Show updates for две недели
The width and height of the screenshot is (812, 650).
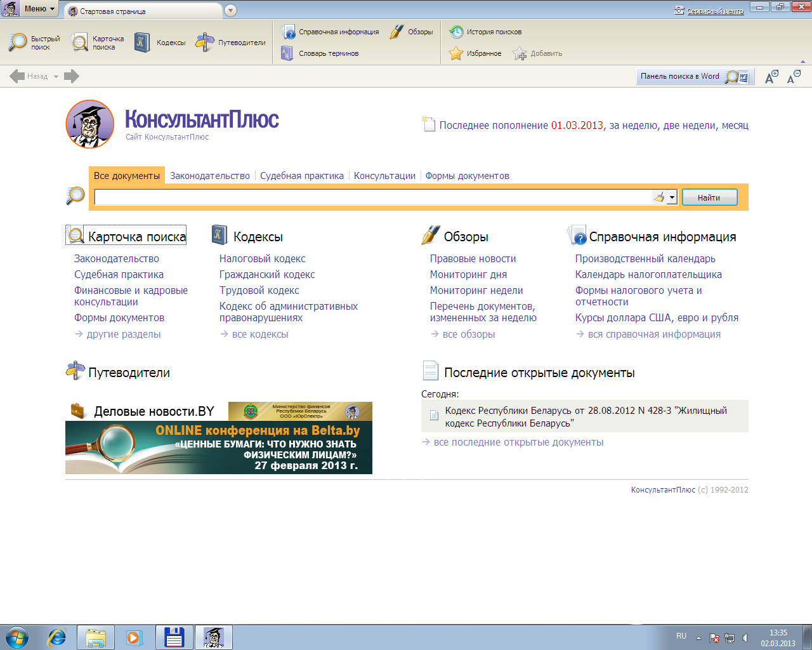pos(690,126)
